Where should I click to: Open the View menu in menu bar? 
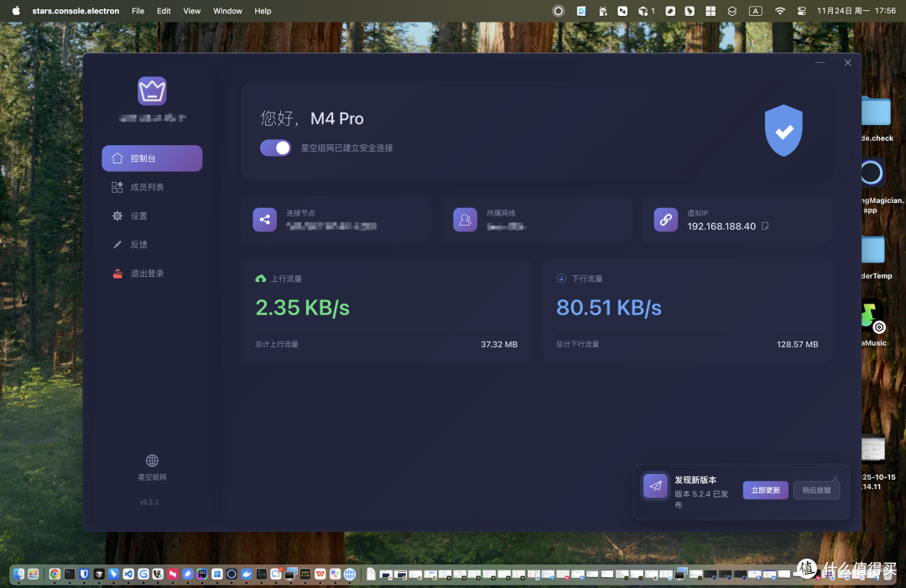[192, 11]
